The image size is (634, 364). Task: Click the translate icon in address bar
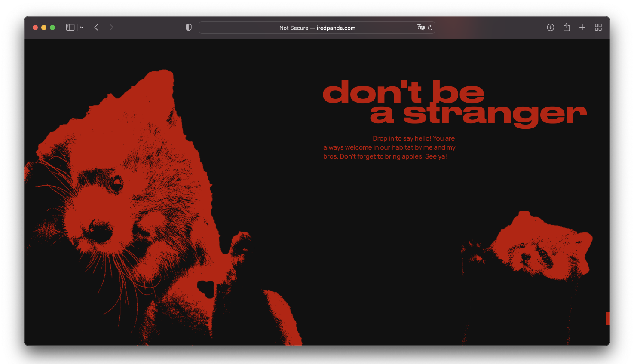tap(420, 28)
